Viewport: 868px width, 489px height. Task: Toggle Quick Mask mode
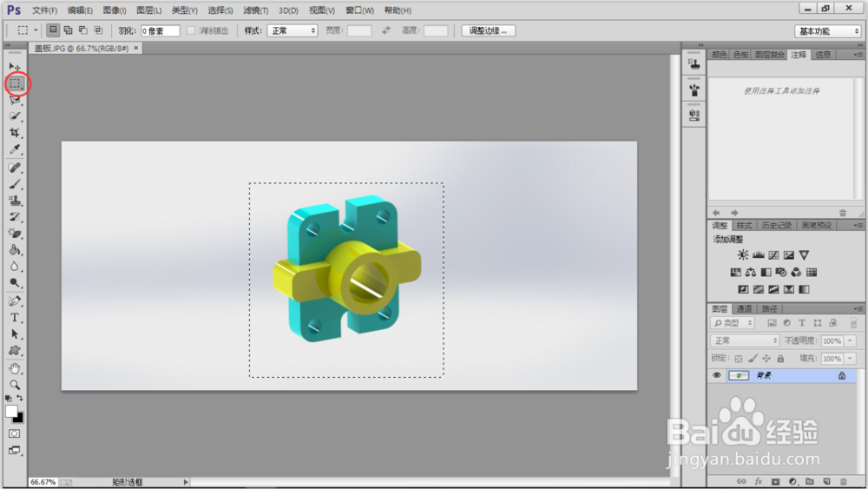click(15, 433)
